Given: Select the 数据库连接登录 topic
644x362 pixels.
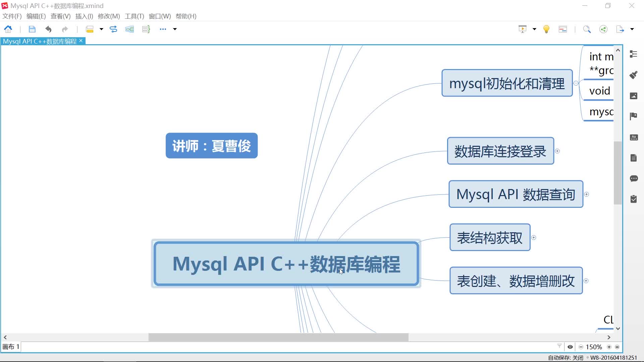Looking at the screenshot, I should (500, 151).
